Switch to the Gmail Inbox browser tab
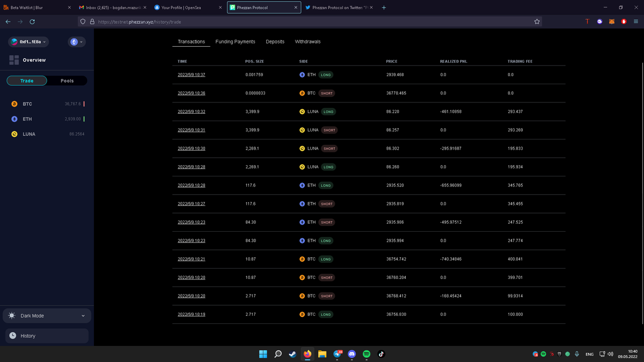Screen dimensions: 644x362 pos(112,8)
